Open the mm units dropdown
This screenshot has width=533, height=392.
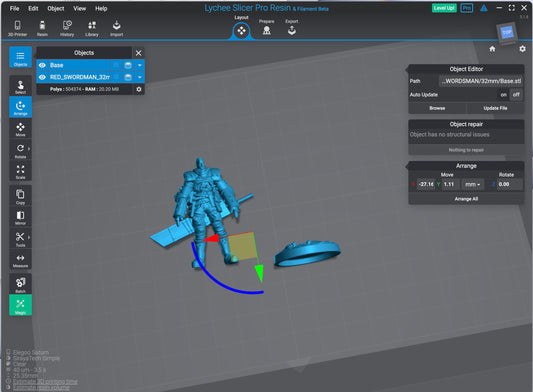coord(472,184)
